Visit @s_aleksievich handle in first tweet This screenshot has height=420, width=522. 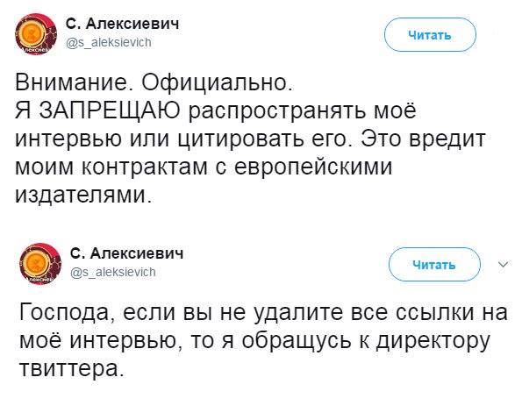pos(109,43)
